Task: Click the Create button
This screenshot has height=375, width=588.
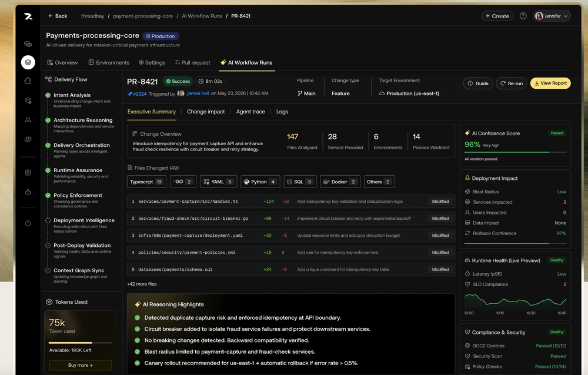Action: [497, 16]
